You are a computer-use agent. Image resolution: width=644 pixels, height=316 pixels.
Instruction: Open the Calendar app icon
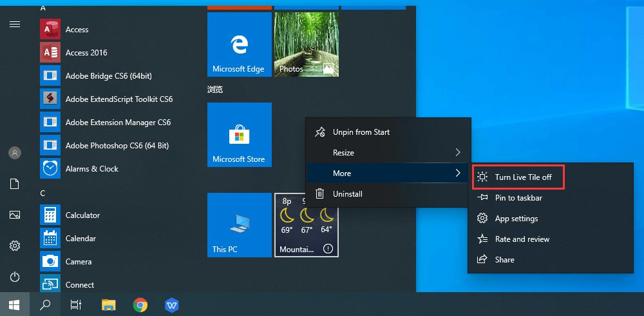pyautogui.click(x=50, y=238)
